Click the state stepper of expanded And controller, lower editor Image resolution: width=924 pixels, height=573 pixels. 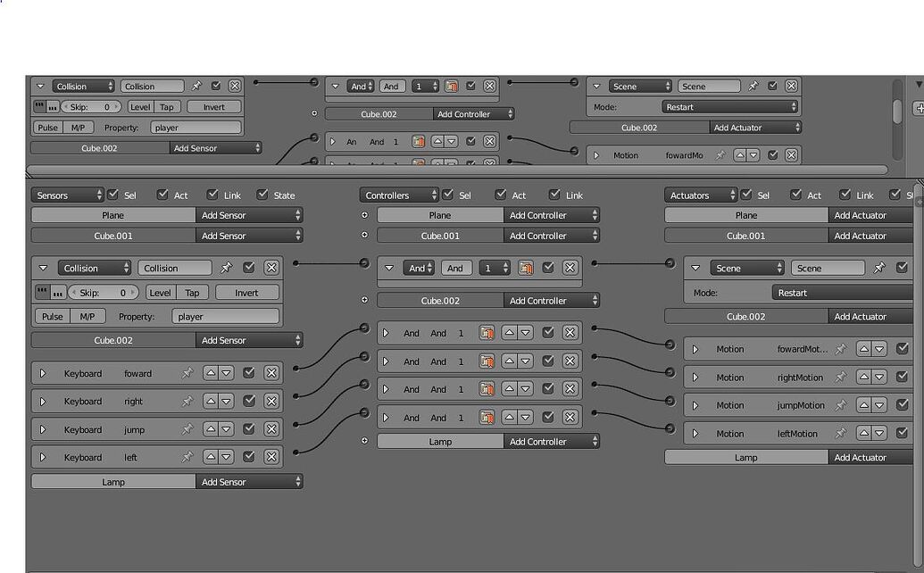coord(495,268)
